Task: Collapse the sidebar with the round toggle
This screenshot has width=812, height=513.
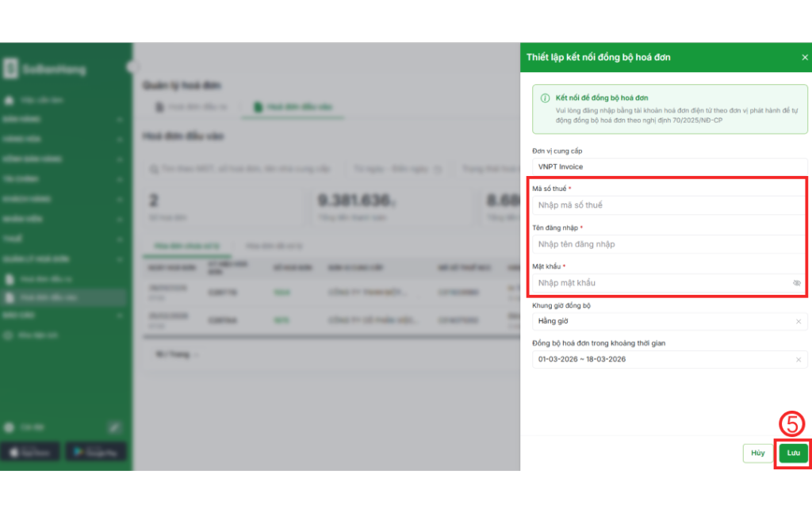Action: pos(130,67)
